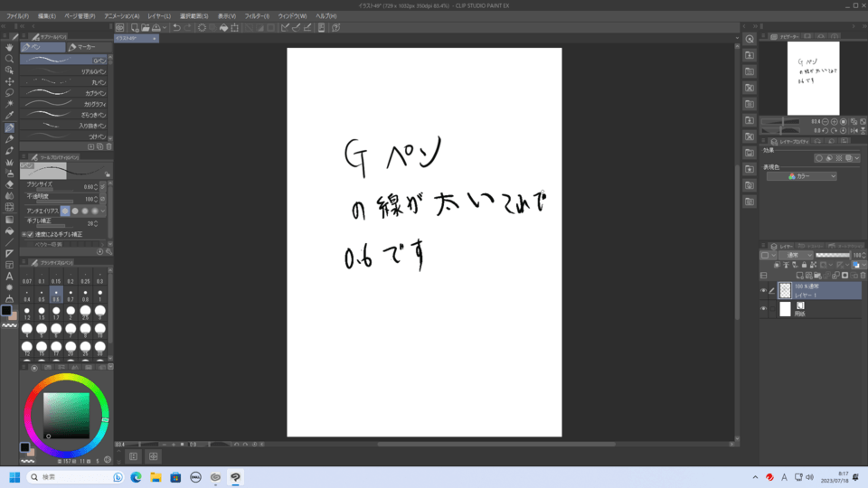
Task: Click the layer opacity slider in Layers panel
Action: click(833, 255)
